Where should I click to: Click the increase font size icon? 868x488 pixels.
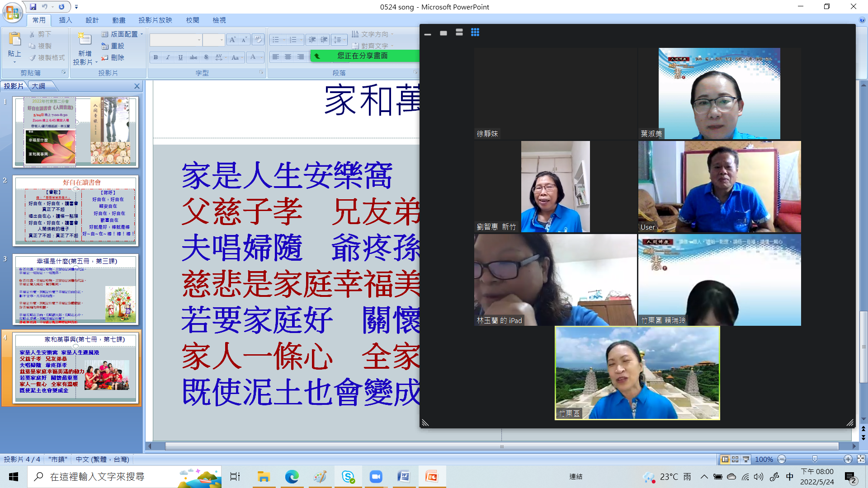[x=232, y=40]
